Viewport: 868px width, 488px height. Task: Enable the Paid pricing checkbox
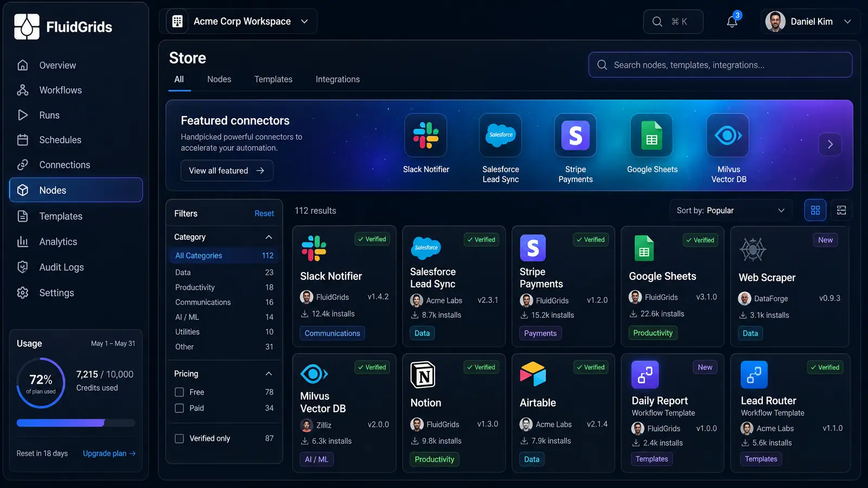click(180, 408)
